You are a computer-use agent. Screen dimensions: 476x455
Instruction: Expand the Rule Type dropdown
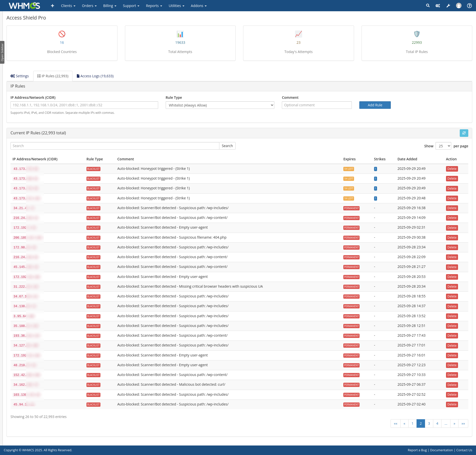pos(220,105)
